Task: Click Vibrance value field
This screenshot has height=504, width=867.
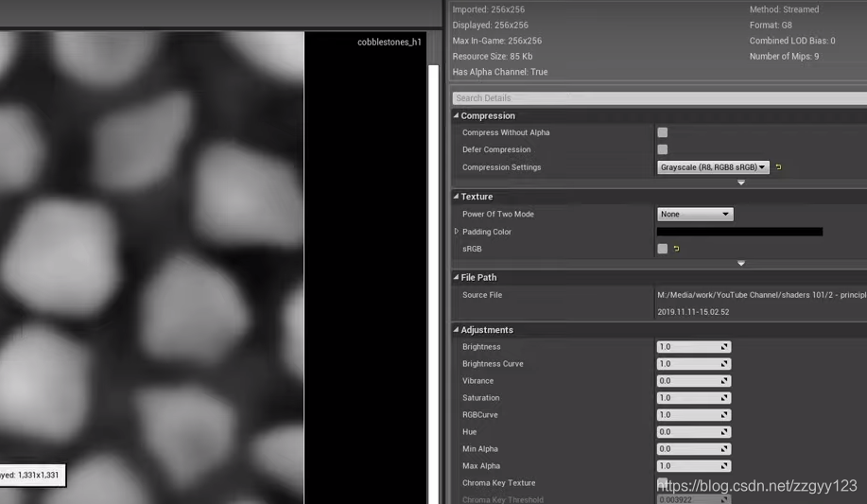Action: (x=694, y=381)
